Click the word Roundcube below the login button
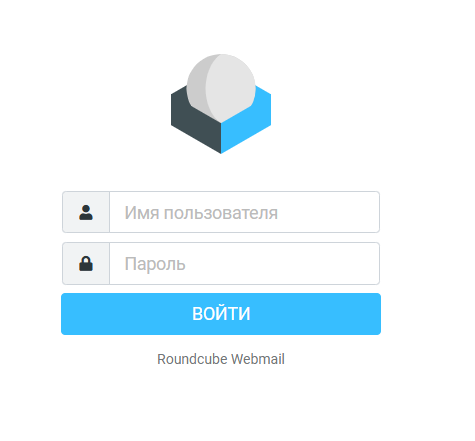475x441 pixels. coord(192,359)
